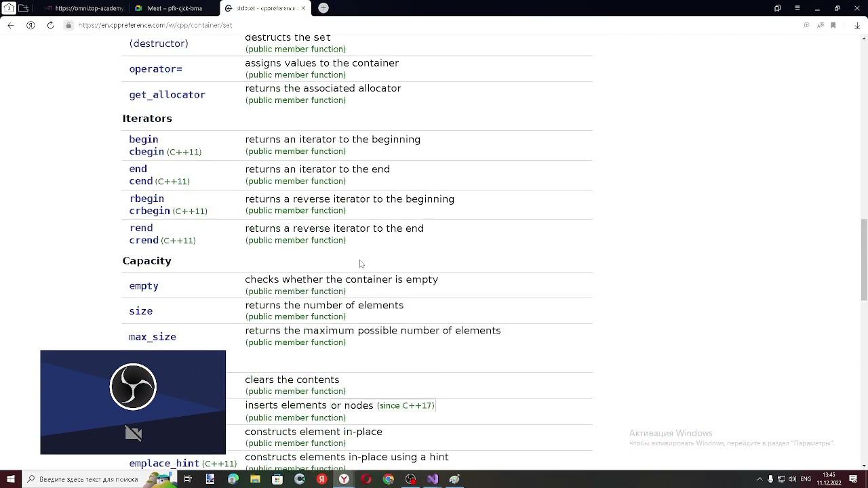Open File Explorer from the taskbar
868x488 pixels.
pyautogui.click(x=255, y=479)
